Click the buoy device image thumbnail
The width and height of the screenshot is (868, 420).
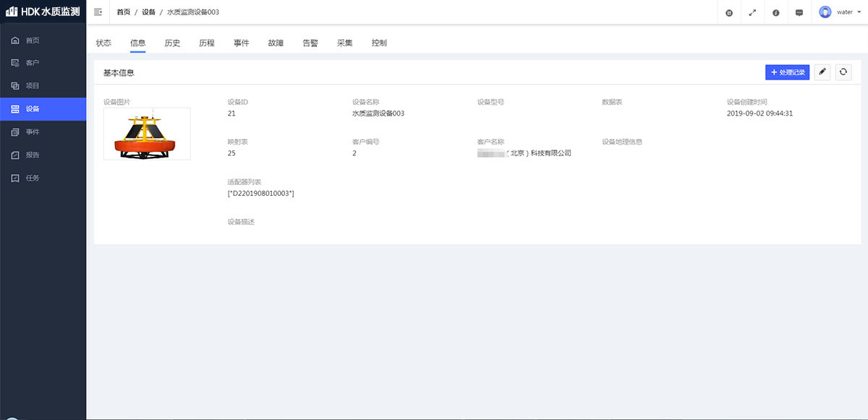147,134
